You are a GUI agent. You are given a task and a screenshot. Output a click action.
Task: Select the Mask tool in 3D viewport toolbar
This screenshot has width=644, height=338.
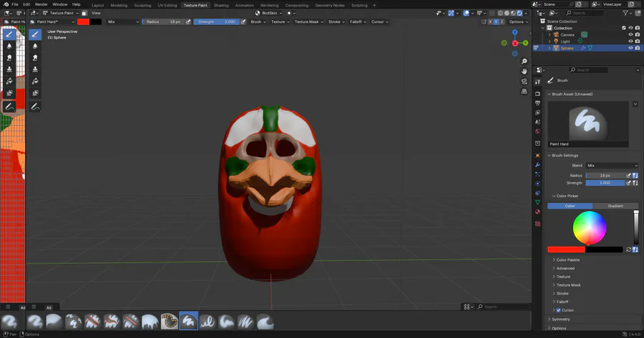click(x=35, y=93)
